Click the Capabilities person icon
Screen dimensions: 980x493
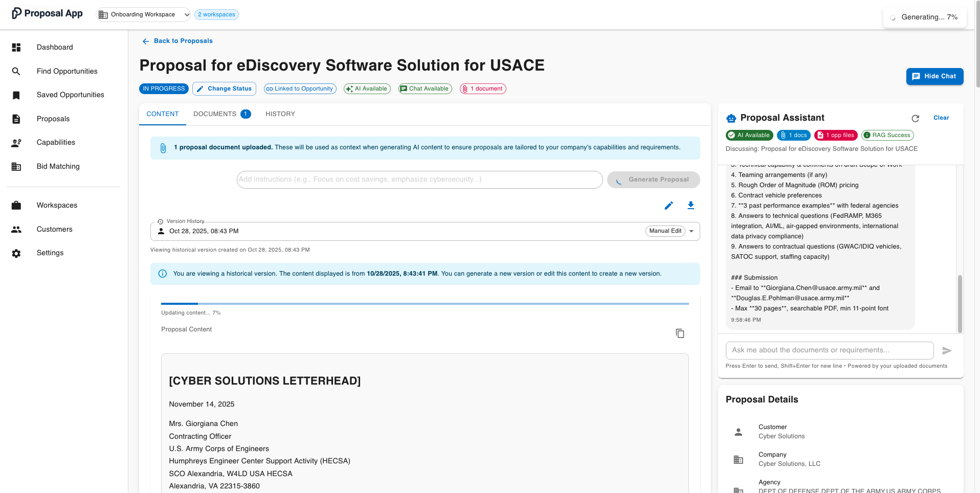[16, 143]
